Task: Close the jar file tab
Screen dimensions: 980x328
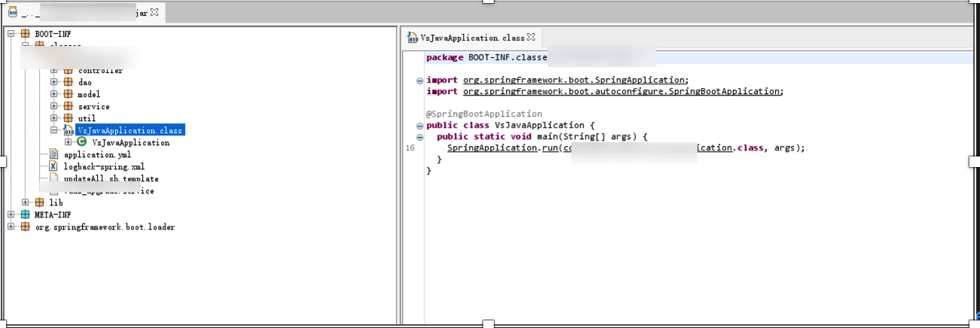Action: pos(154,13)
